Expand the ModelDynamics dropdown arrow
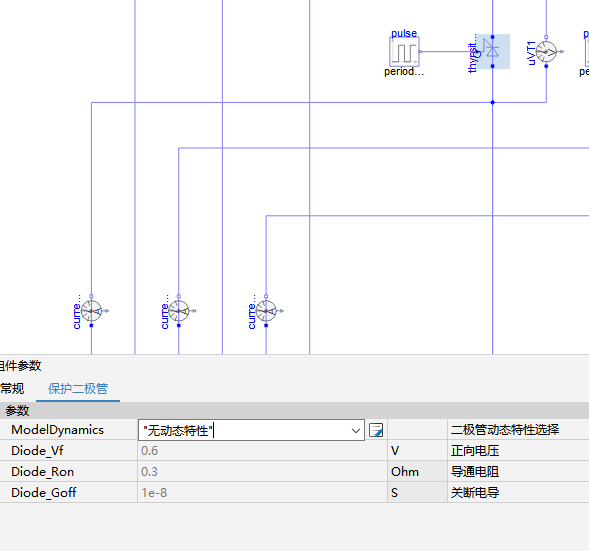 pyautogui.click(x=355, y=430)
